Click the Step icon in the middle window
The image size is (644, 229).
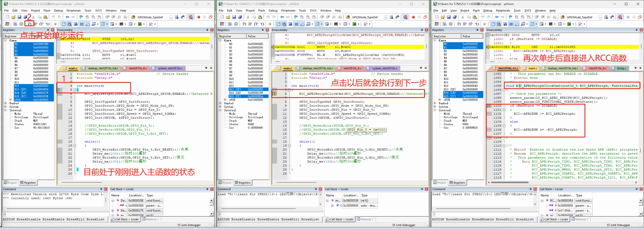[244, 24]
